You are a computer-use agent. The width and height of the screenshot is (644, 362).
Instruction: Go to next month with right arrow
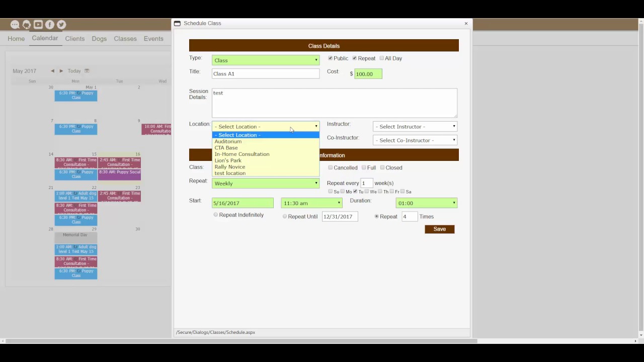61,71
